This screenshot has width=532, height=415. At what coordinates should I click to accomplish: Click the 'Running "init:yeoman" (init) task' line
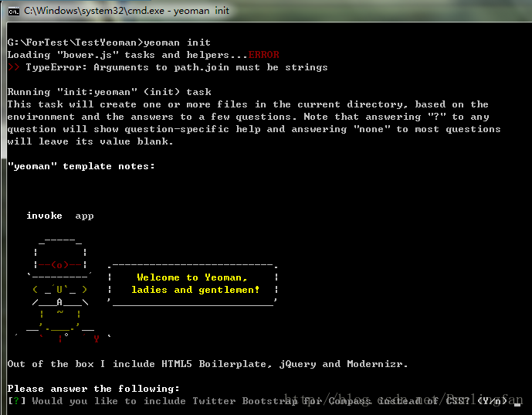(109, 92)
